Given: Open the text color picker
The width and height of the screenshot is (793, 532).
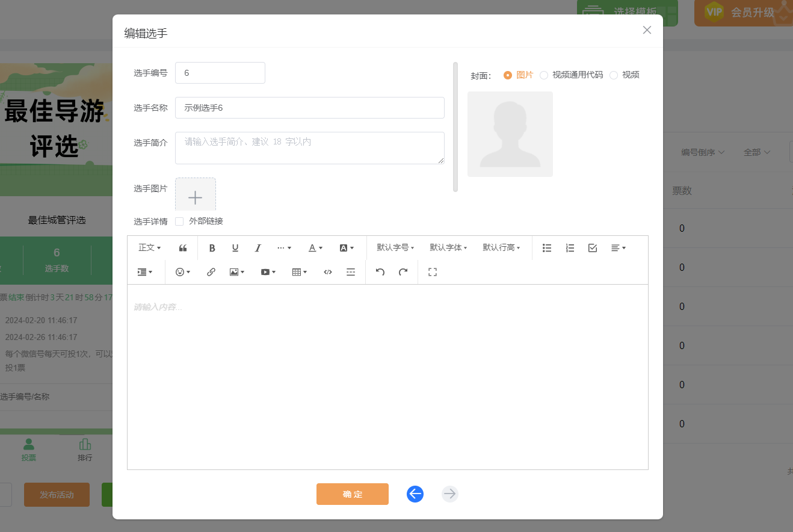Looking at the screenshot, I should click(x=316, y=248).
